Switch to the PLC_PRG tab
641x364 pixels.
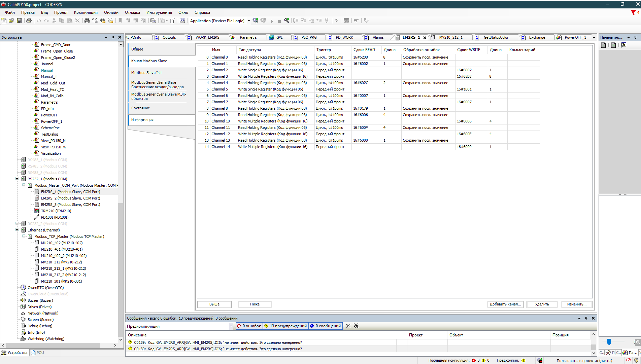(309, 37)
